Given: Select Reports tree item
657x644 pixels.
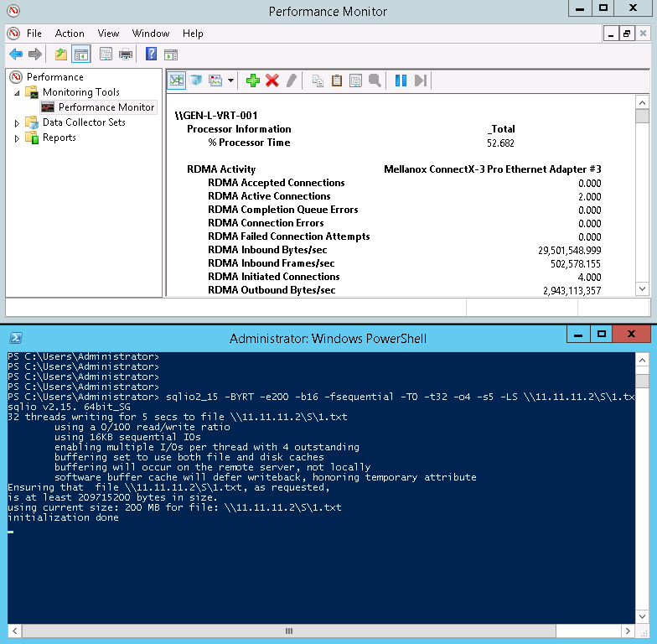Looking at the screenshot, I should click(59, 138).
